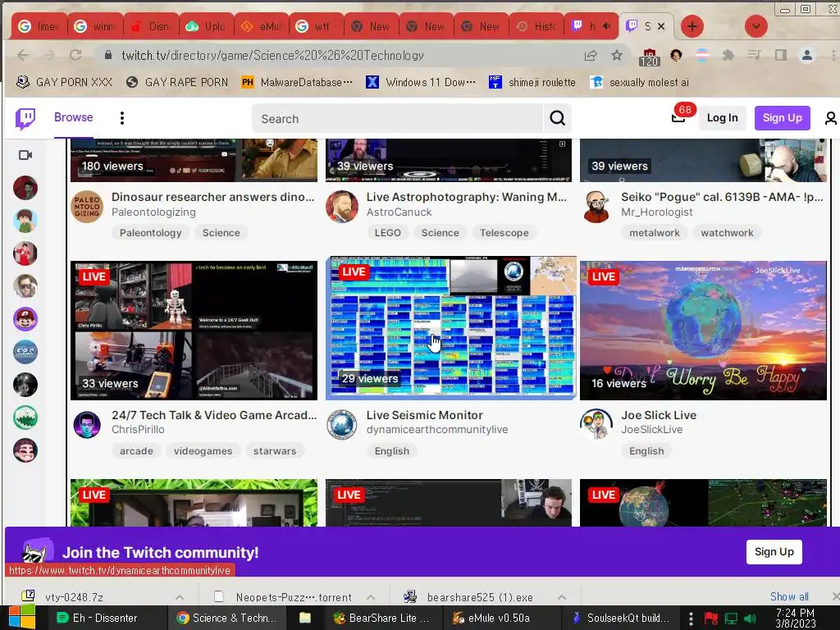Select the Browse tab
Image resolution: width=840 pixels, height=630 pixels.
tap(73, 117)
